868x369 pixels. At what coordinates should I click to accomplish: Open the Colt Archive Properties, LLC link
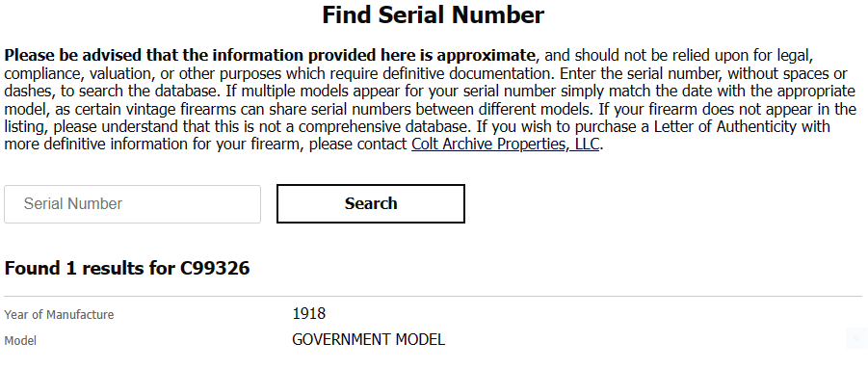506,145
